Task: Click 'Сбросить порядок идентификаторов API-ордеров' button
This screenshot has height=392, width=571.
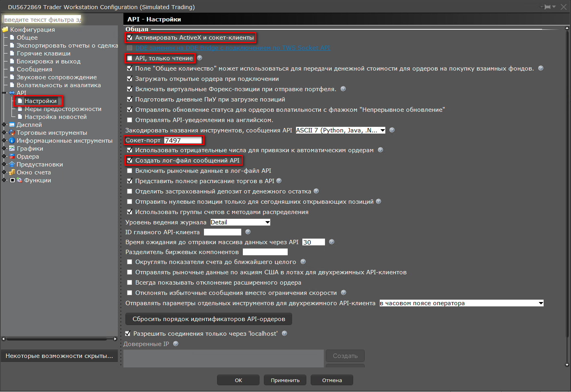Action: click(x=209, y=319)
